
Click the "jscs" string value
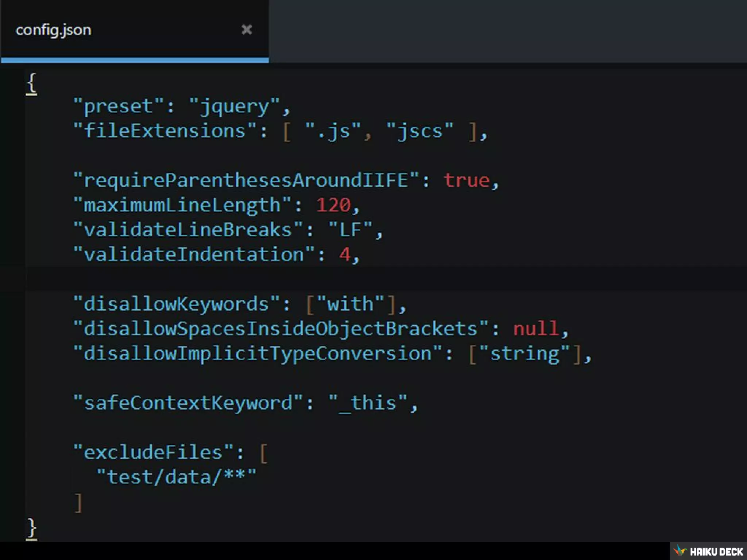tap(420, 131)
